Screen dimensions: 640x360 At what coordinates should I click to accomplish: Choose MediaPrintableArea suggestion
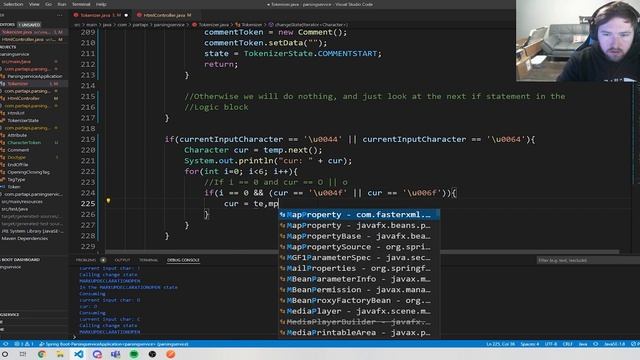click(359, 333)
